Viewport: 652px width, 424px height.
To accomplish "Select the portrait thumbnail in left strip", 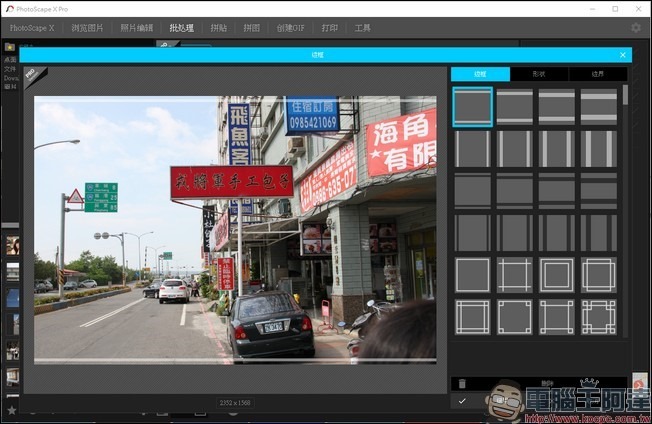I will point(12,245).
